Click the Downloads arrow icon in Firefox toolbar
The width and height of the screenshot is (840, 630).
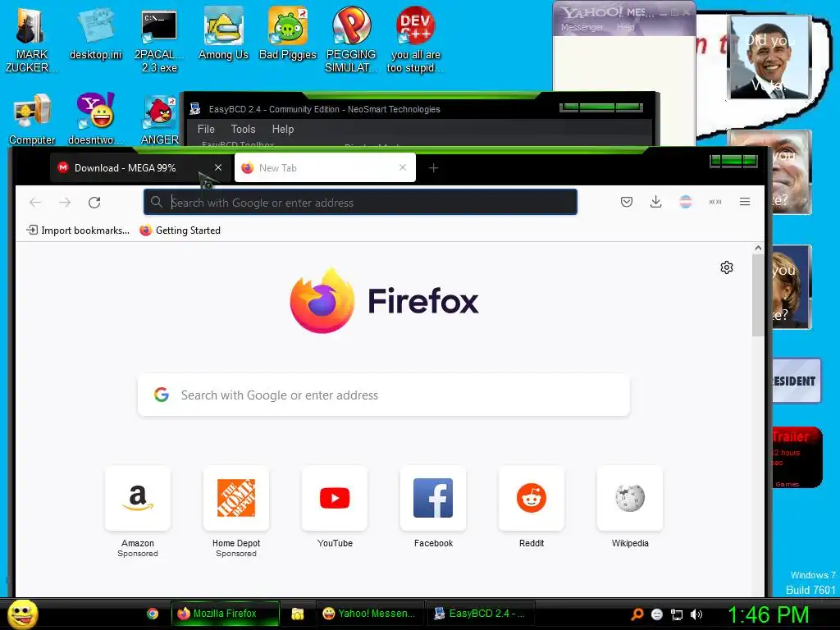pyautogui.click(x=655, y=202)
